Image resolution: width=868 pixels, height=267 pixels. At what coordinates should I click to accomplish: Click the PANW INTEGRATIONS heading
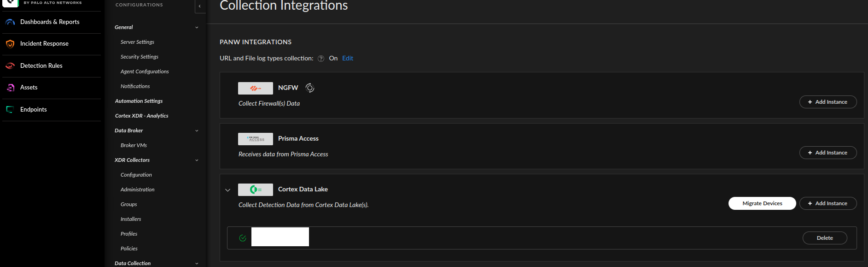click(x=256, y=42)
